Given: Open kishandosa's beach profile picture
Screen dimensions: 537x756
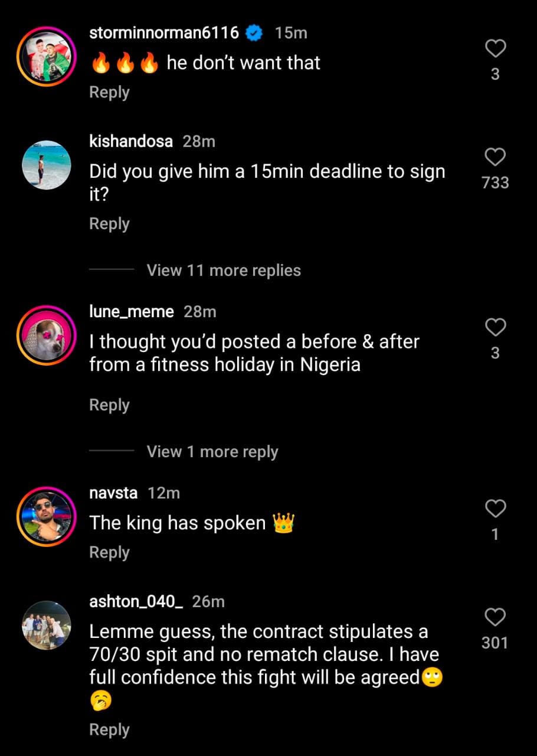Looking at the screenshot, I should pos(46,165).
